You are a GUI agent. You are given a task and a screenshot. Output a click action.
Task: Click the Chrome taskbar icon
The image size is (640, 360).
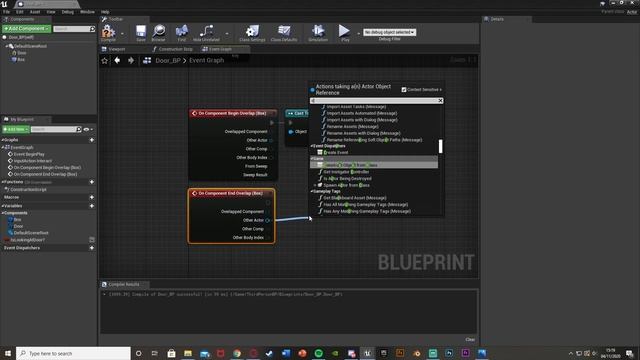coord(237,353)
